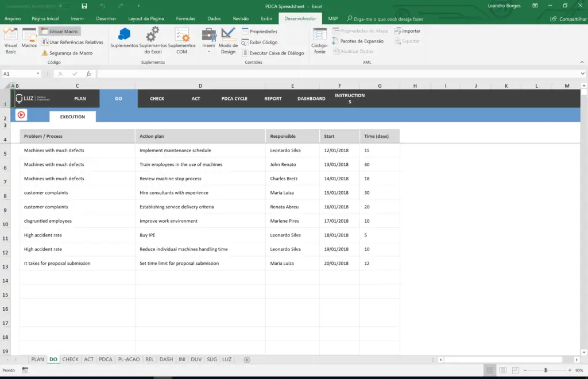Start recording with Gravar Macro
This screenshot has height=379, width=588.
pos(59,32)
